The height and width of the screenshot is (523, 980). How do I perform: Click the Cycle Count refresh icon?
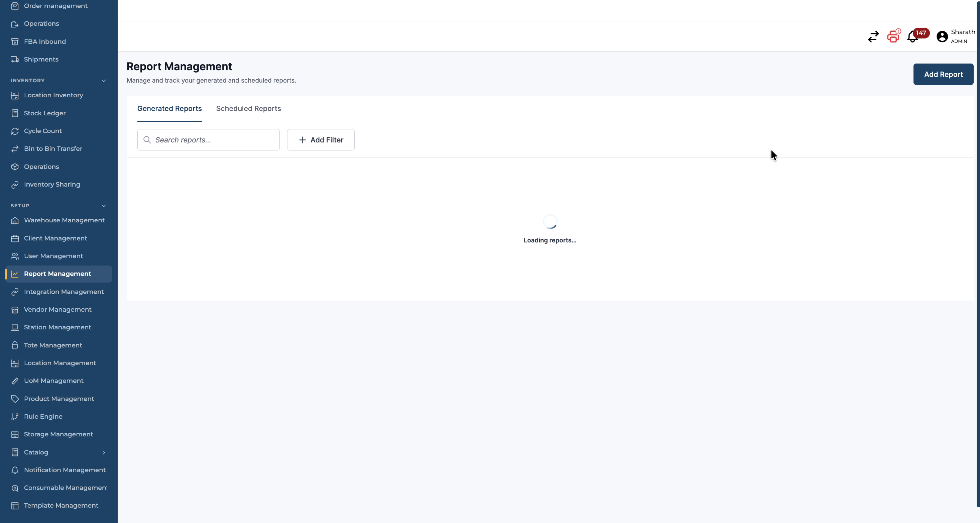[x=15, y=131]
